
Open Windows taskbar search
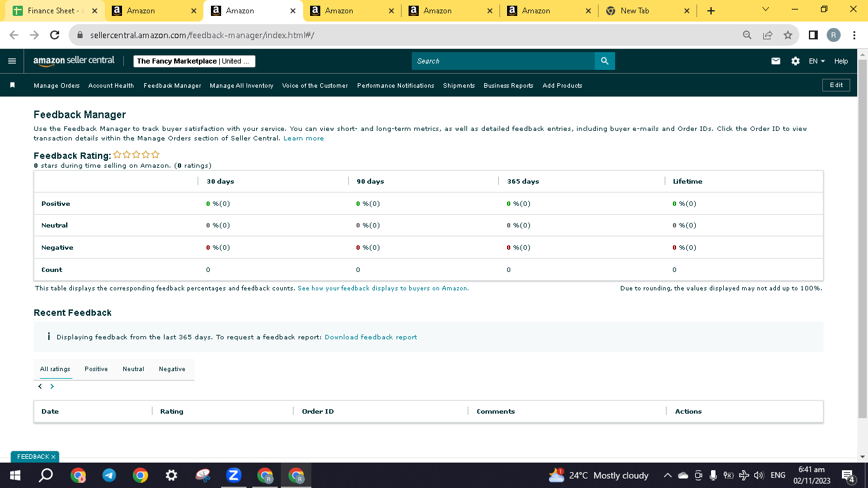point(46,475)
